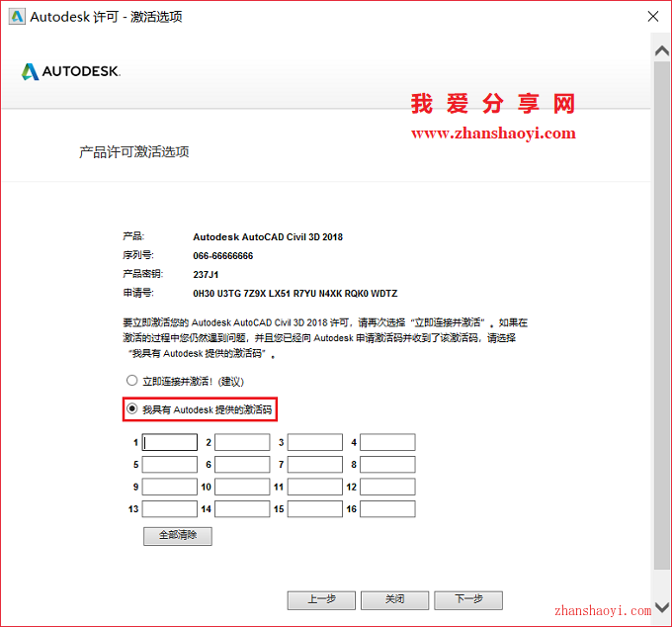The width and height of the screenshot is (672, 627).
Task: Click activation code field 14
Action: (242, 509)
